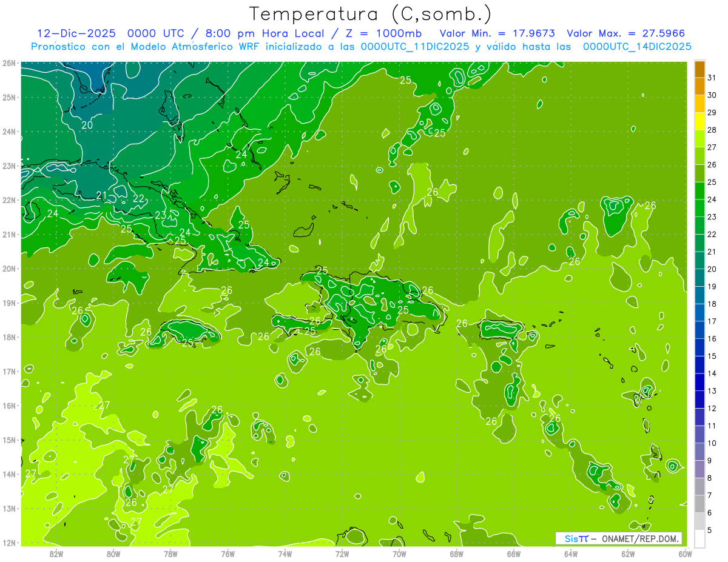
Task: Click the 20N latitude axis label
Action: [x=9, y=269]
